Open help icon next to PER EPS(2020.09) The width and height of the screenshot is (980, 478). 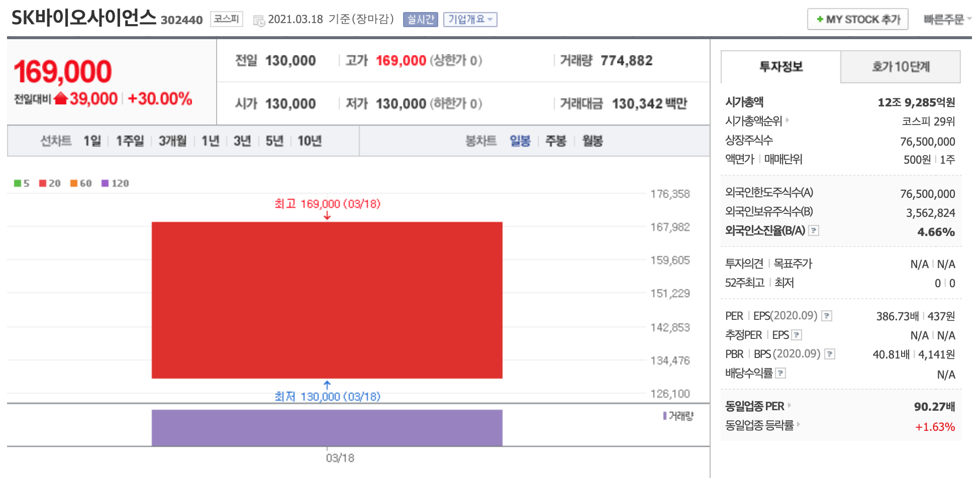[x=827, y=316]
